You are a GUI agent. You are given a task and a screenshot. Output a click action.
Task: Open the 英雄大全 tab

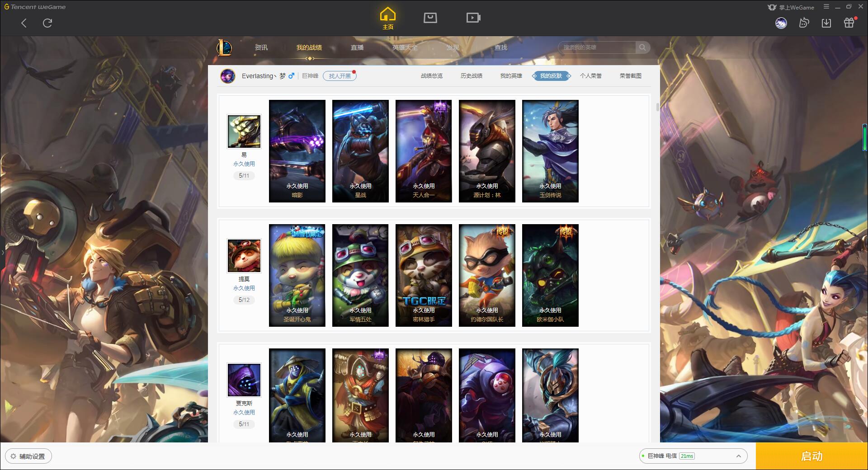point(405,47)
